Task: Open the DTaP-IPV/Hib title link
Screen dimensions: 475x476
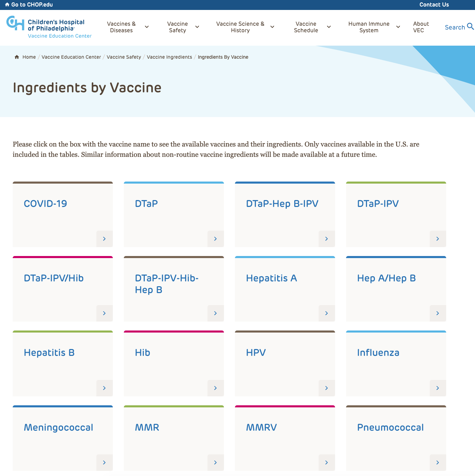Action: [54, 278]
